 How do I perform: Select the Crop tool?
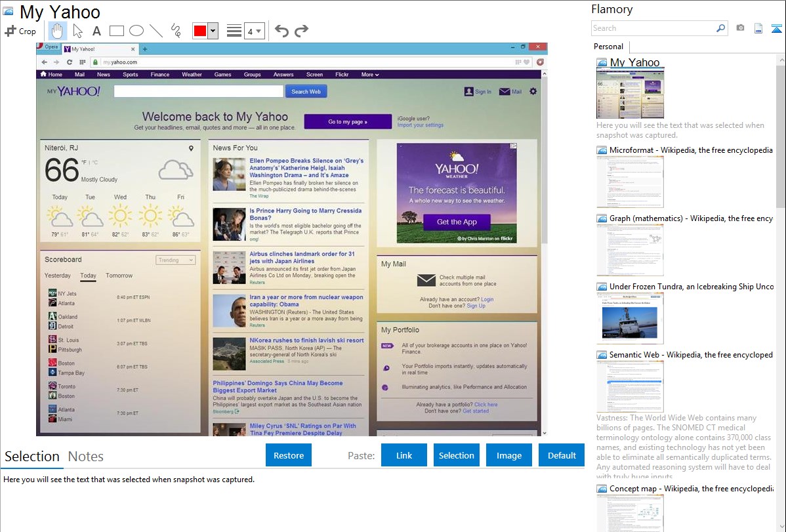pos(20,31)
